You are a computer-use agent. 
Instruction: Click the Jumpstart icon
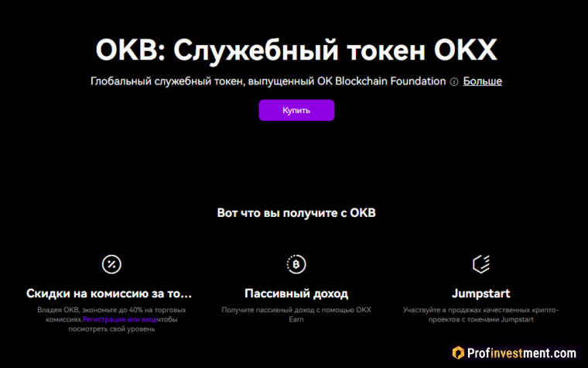[481, 264]
